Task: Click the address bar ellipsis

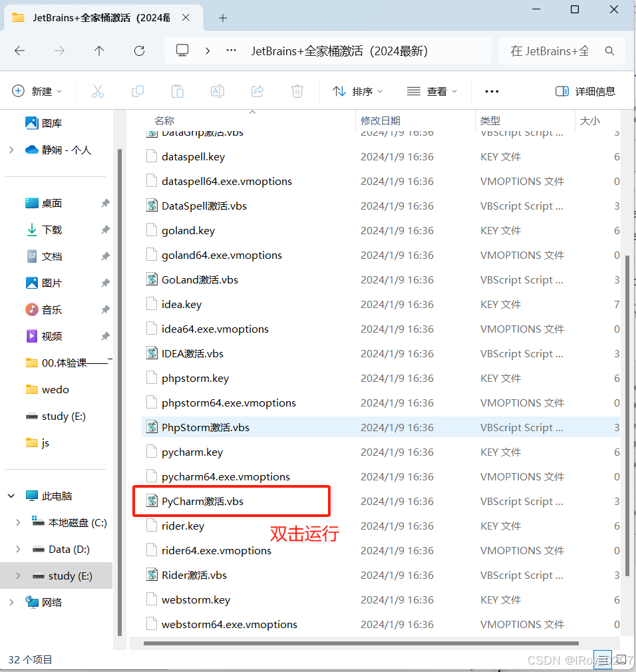Action: pyautogui.click(x=232, y=51)
